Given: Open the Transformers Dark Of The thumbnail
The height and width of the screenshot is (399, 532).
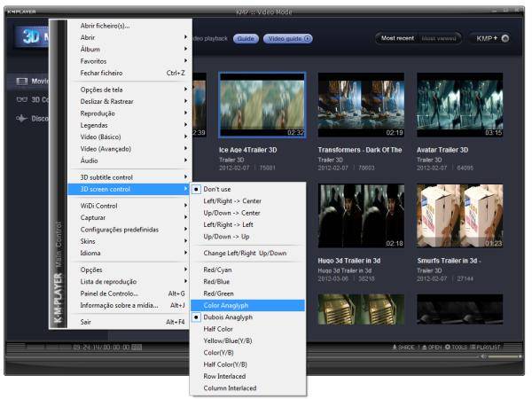Looking at the screenshot, I should (x=361, y=105).
